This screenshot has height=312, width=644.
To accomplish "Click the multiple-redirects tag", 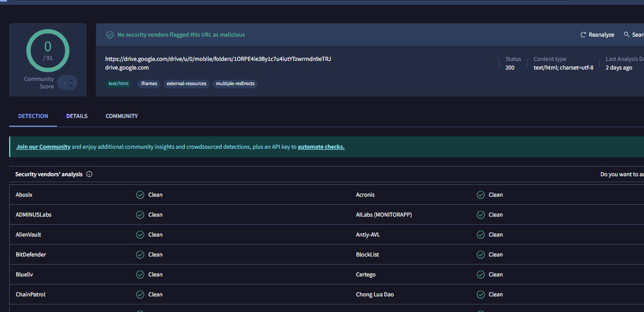I will (235, 84).
